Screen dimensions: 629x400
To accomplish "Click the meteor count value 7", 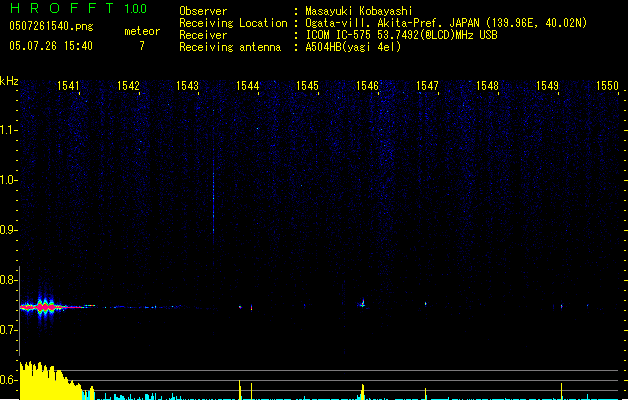I will (x=142, y=46).
